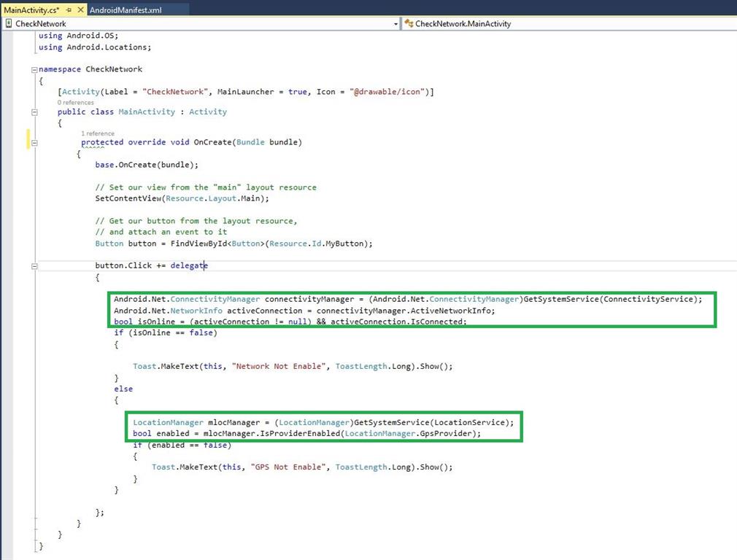Close the MainActivity.cs tab
The width and height of the screenshot is (737, 560).
click(x=80, y=9)
